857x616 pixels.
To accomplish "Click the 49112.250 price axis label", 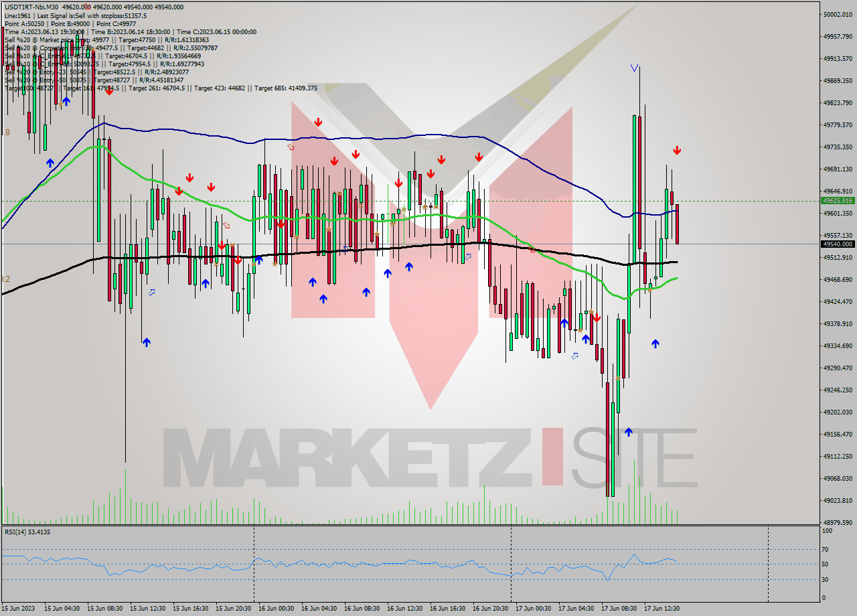I will (x=839, y=456).
